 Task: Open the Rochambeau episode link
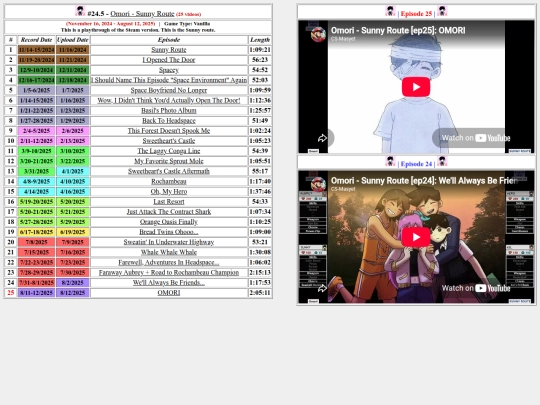tap(169, 181)
